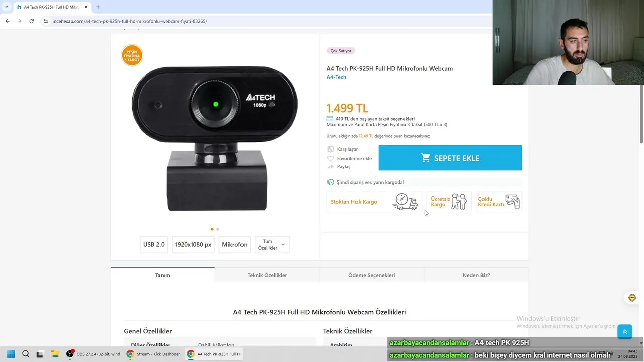The width and height of the screenshot is (644, 362).
Task: Click the Peşin Fiyatına 3 Taksit badge
Action: click(132, 55)
